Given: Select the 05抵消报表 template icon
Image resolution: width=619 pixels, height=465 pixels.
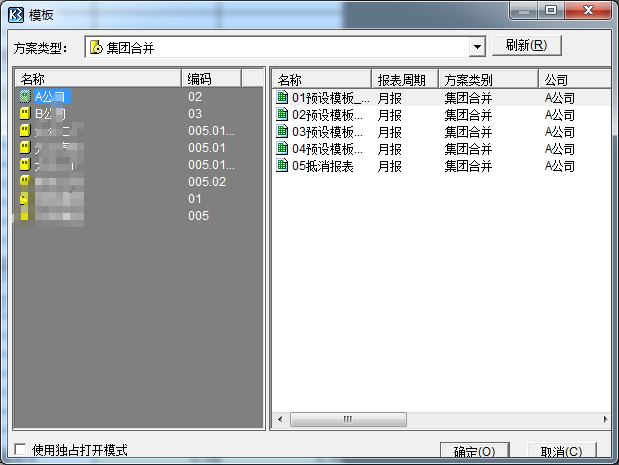Looking at the screenshot, I should click(283, 166).
